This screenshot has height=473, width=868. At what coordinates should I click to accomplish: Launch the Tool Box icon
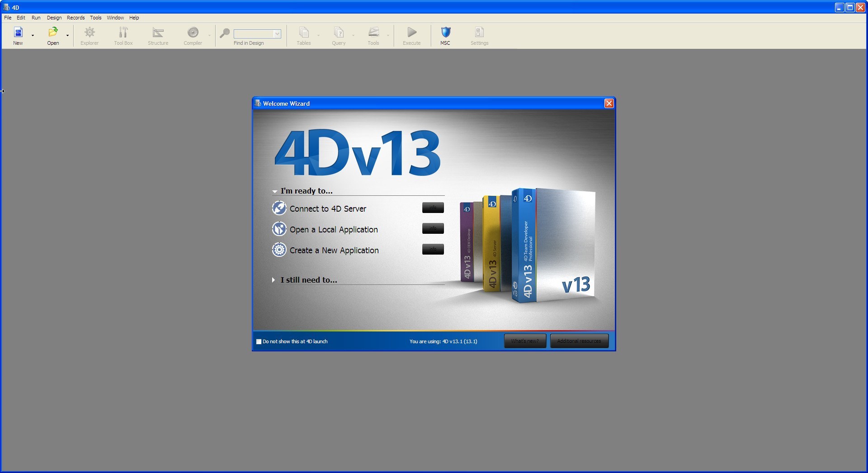point(123,32)
